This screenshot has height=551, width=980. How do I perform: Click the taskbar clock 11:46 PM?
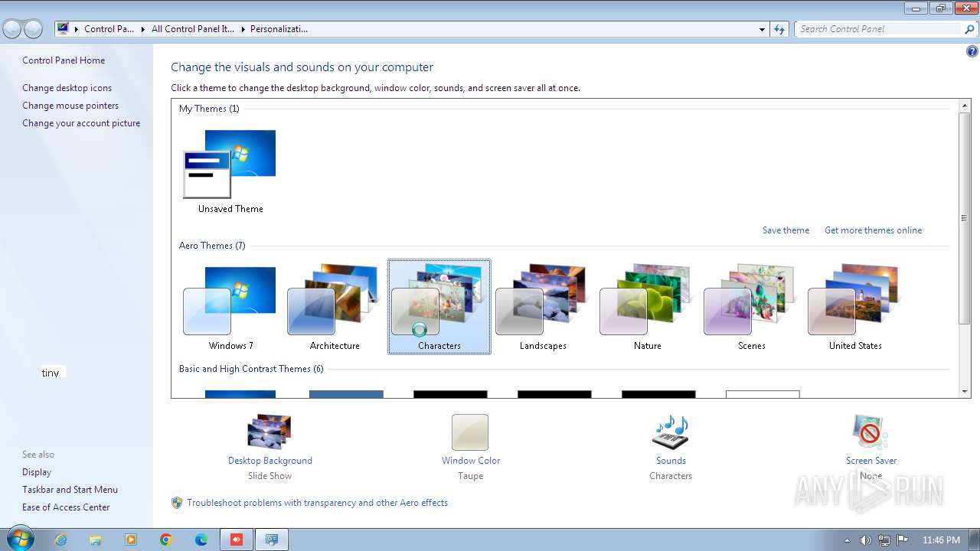941,540
